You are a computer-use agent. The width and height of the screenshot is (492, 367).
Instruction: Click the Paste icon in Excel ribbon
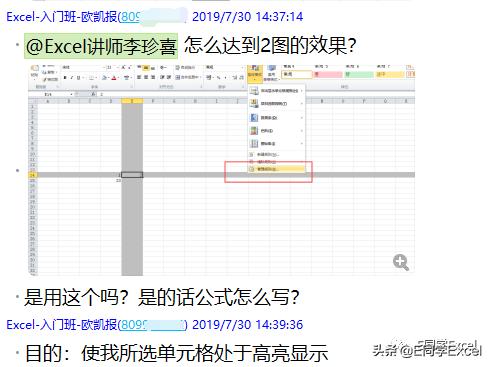tap(34, 71)
